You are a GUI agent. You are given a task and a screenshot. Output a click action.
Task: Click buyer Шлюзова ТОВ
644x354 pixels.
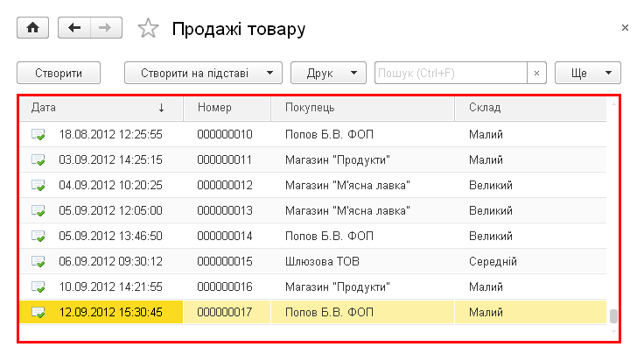322,261
